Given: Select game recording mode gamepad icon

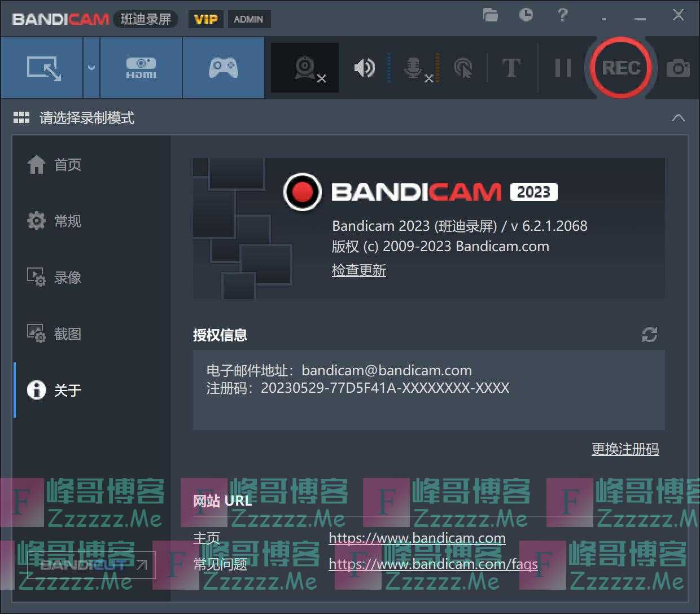Looking at the screenshot, I should 224,68.
